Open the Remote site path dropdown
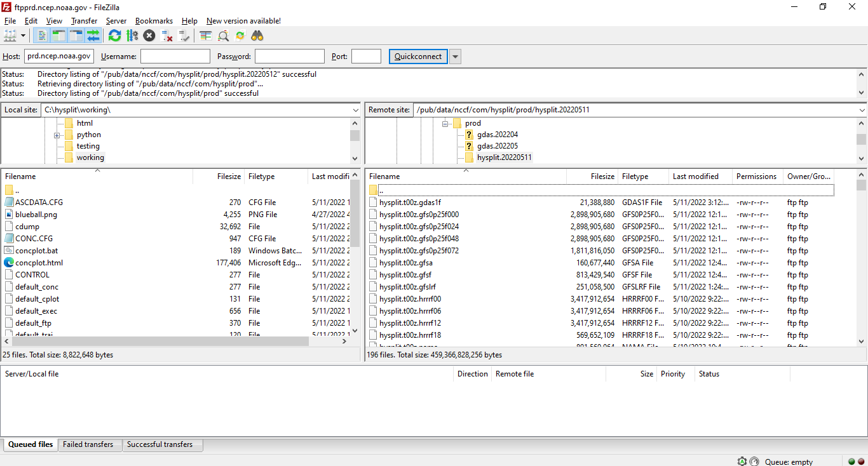 [861, 110]
